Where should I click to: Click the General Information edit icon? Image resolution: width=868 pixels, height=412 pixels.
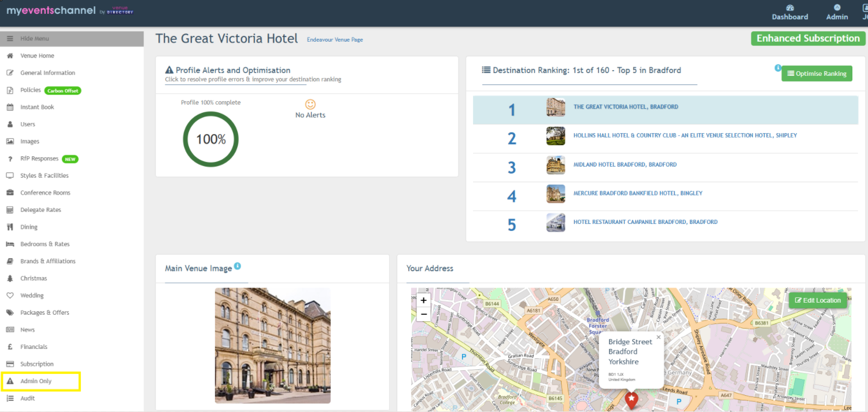click(10, 73)
